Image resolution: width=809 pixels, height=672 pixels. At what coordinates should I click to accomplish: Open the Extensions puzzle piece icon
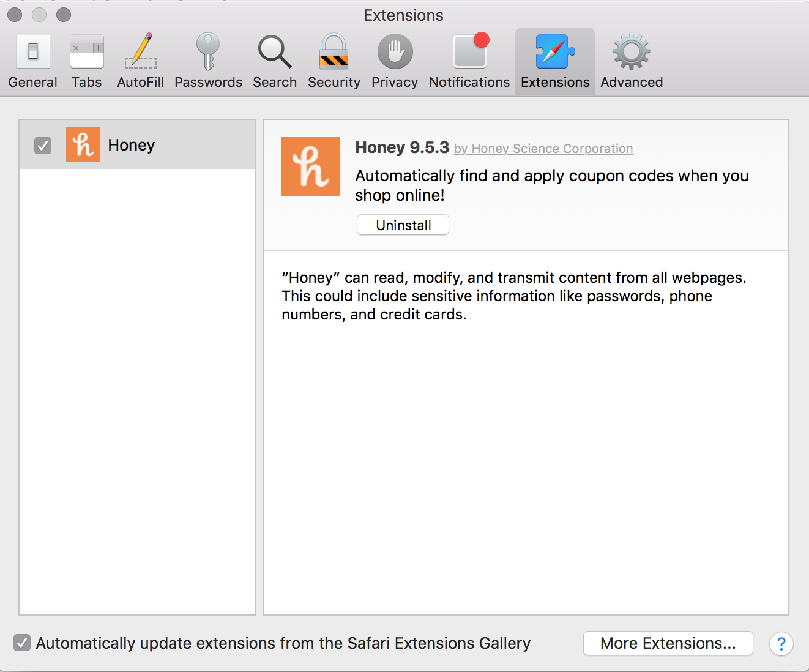pyautogui.click(x=555, y=51)
